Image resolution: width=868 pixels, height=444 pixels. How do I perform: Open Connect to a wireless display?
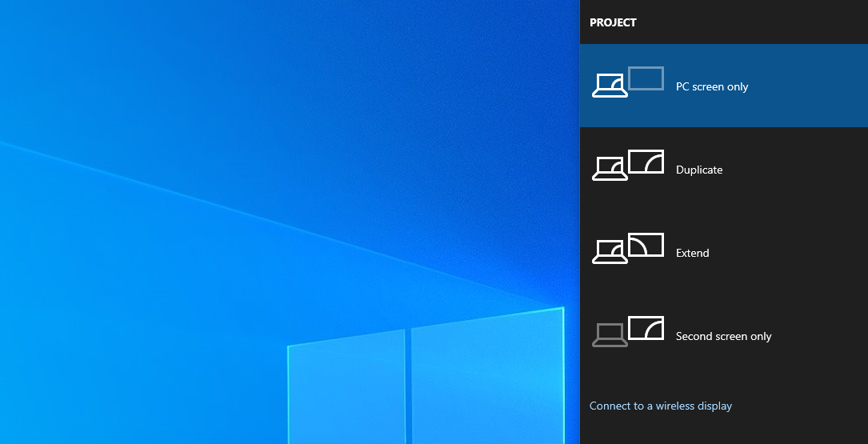click(x=661, y=406)
